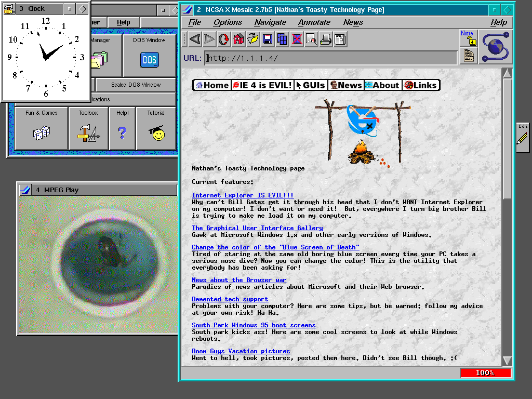Open the Mosaic window's system menu icon
The width and height of the screenshot is (532, 399).
pyautogui.click(x=187, y=10)
